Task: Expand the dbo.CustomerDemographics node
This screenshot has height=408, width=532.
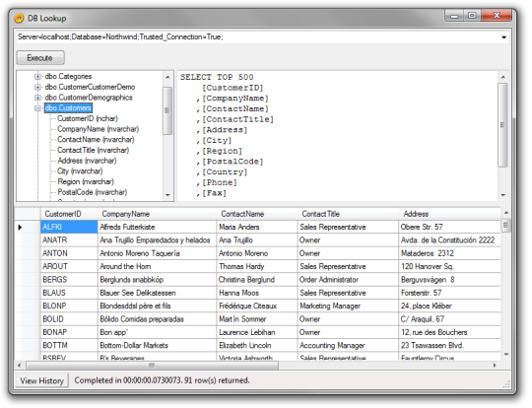Action: point(37,98)
